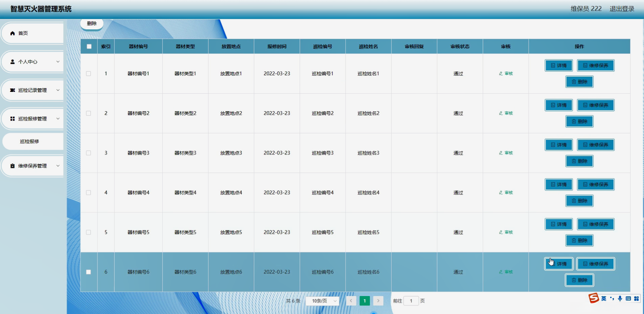Click 维修保养 for row 器材编号5

click(x=596, y=225)
